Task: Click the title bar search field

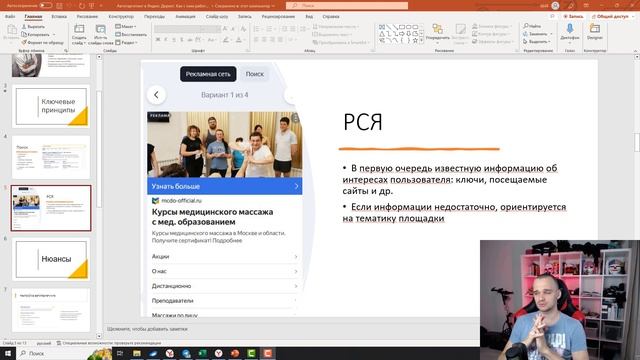Action: [347, 6]
